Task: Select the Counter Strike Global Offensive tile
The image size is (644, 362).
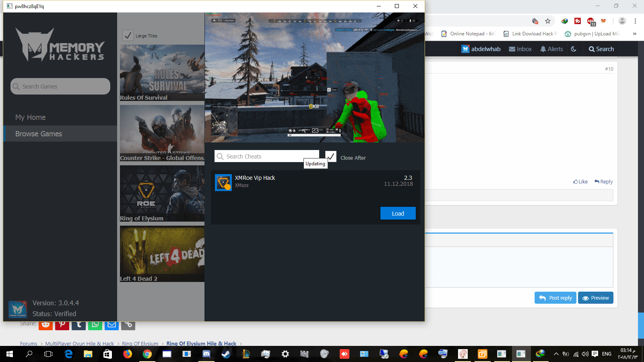Action: point(162,133)
